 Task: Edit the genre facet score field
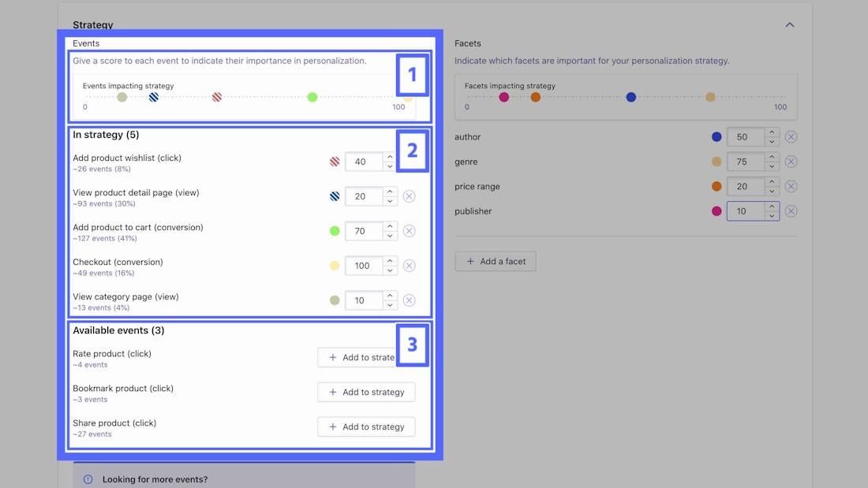click(745, 162)
